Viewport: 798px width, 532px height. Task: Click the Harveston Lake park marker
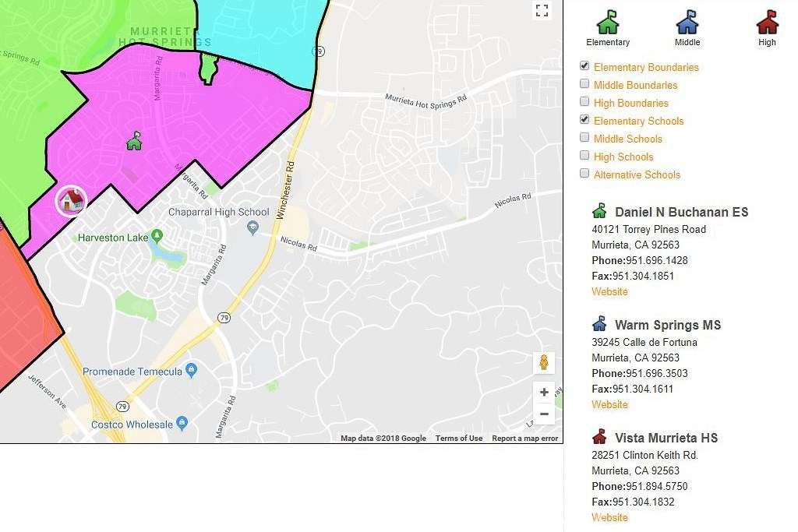[157, 235]
